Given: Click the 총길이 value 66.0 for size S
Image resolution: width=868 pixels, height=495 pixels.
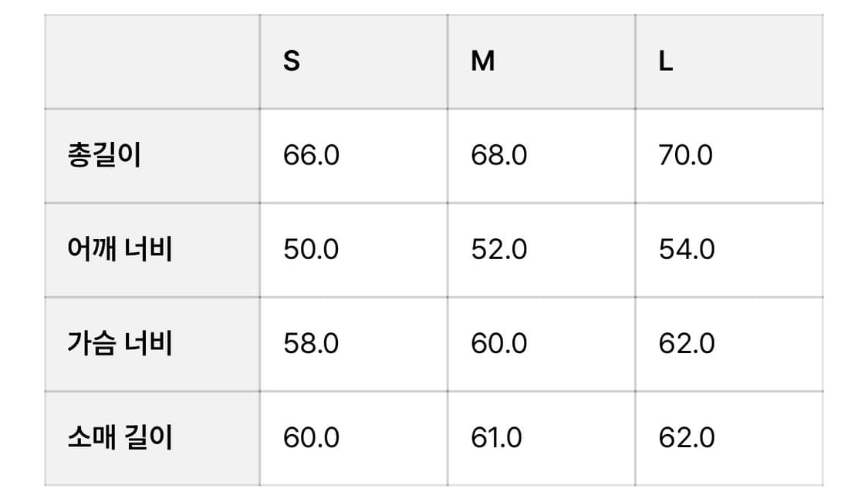Looking at the screenshot, I should click(311, 156).
